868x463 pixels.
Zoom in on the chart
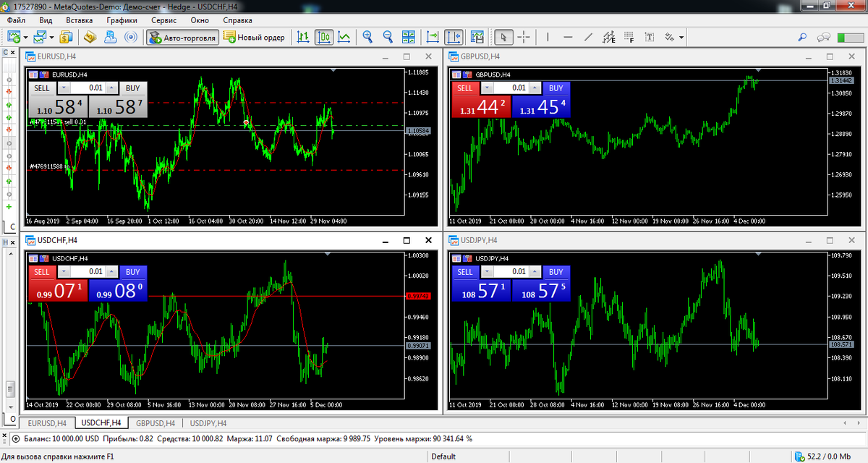[367, 37]
